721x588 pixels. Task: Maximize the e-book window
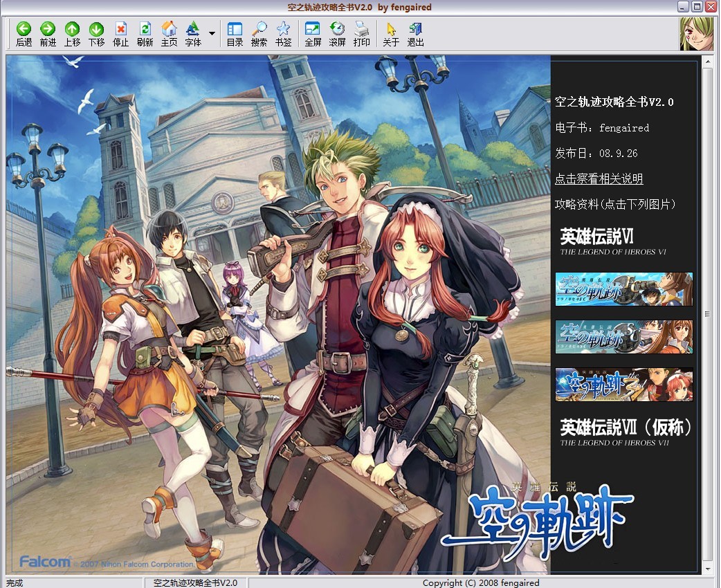point(697,6)
